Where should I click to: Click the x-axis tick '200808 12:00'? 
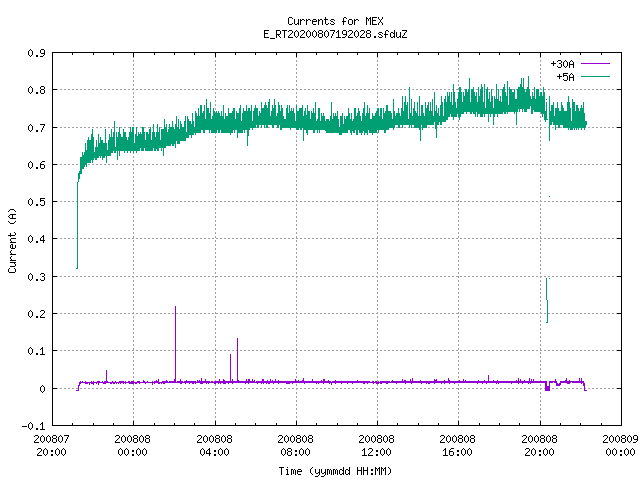point(376,445)
